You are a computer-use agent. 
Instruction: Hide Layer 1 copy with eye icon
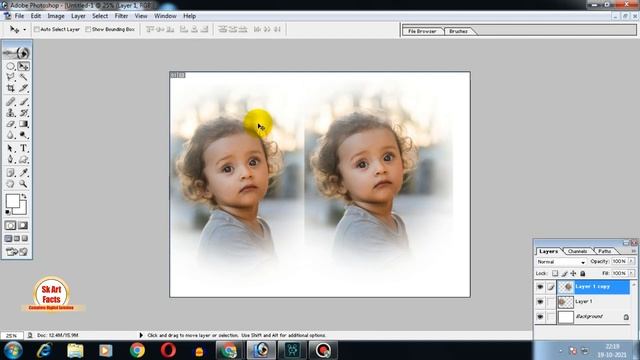coord(540,287)
